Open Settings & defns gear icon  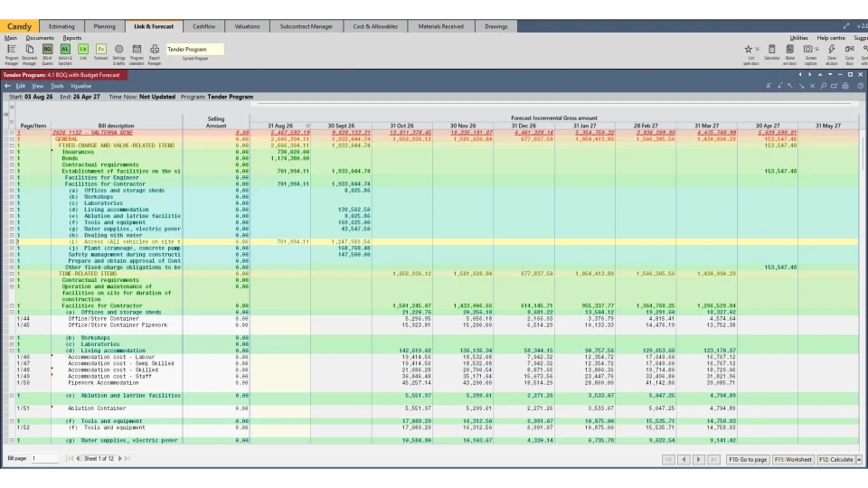(119, 54)
